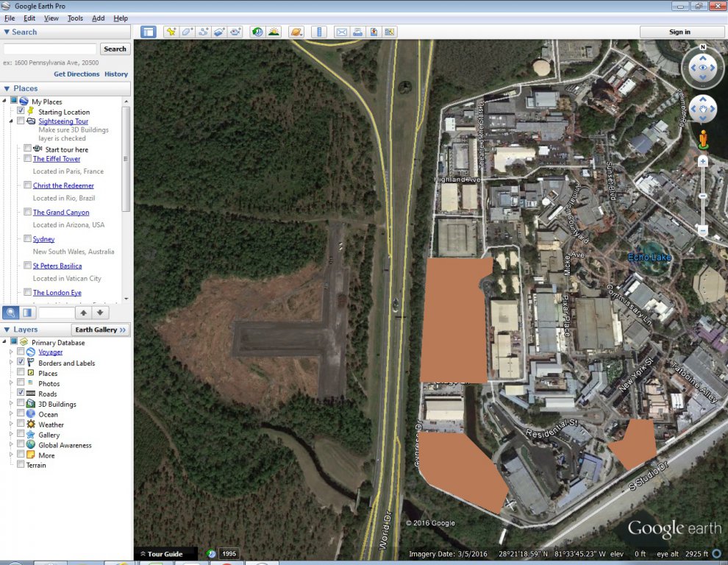Open the View menu
The image size is (728, 565).
51,18
